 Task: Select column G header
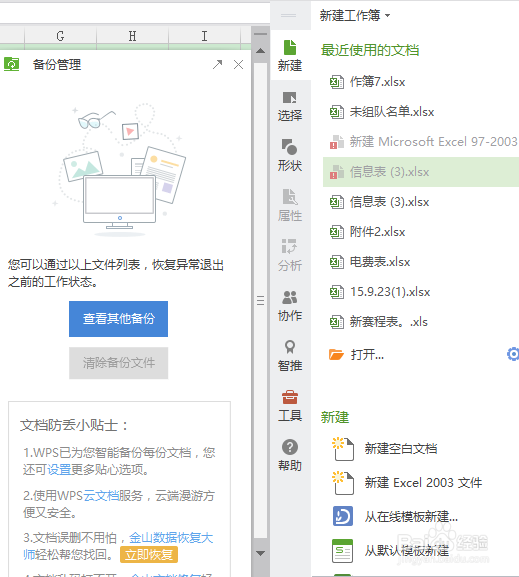click(60, 36)
